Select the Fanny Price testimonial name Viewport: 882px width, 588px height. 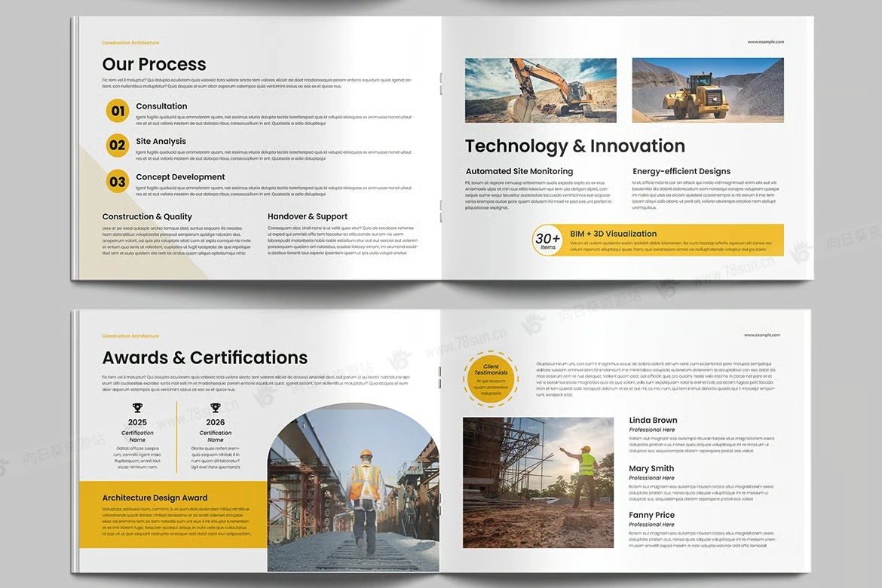[651, 516]
